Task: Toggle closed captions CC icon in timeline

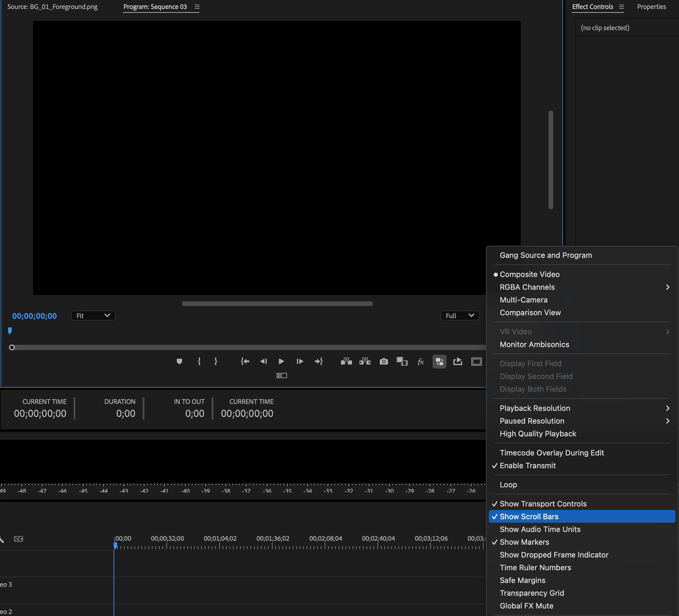Action: click(x=19, y=539)
